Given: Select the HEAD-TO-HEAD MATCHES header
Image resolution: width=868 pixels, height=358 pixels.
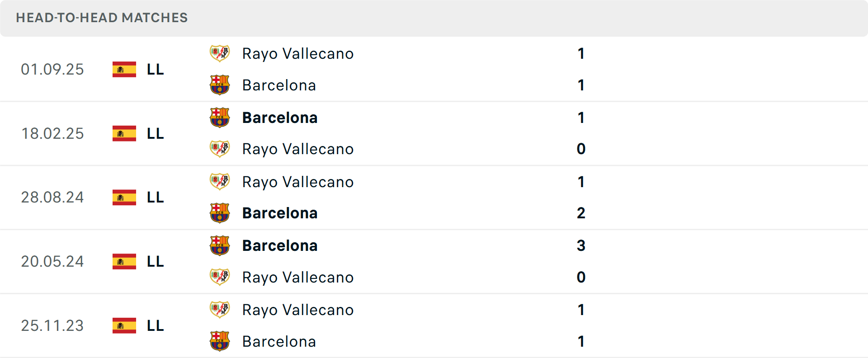Looking at the screenshot, I should [x=102, y=18].
